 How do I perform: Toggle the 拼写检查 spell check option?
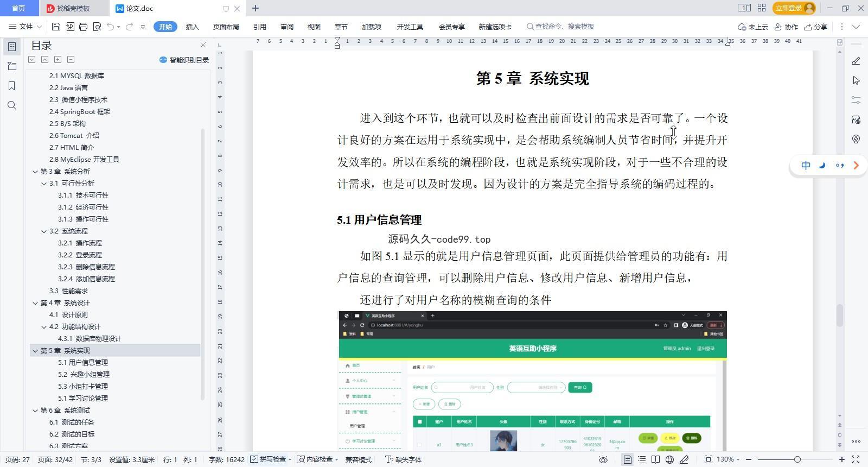tap(268, 459)
